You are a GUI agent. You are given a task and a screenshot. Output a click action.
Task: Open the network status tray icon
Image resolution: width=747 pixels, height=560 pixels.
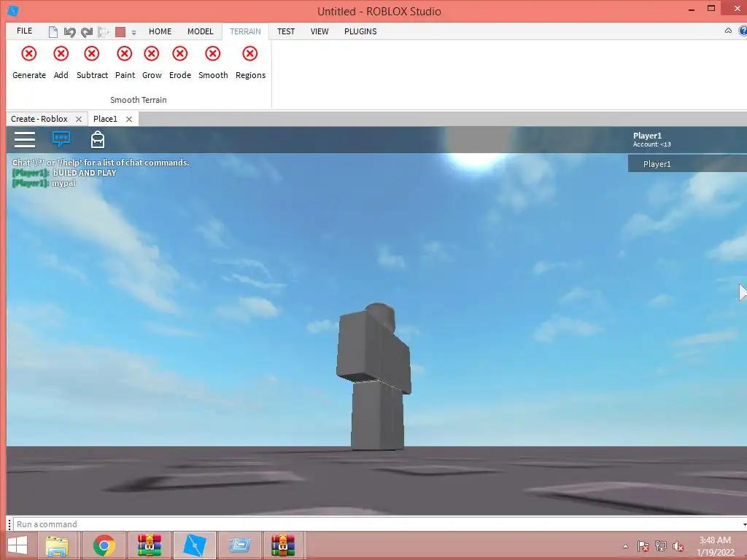pyautogui.click(x=661, y=546)
